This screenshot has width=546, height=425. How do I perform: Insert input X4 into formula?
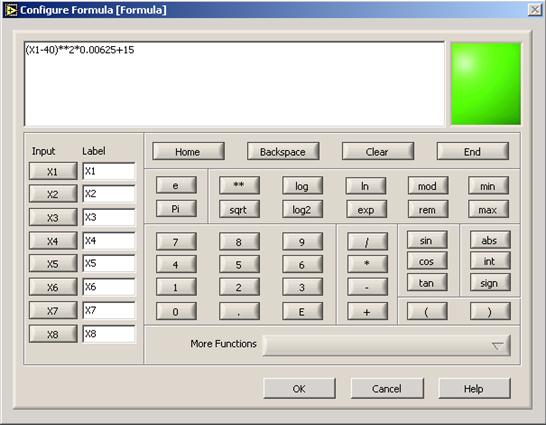click(x=53, y=241)
